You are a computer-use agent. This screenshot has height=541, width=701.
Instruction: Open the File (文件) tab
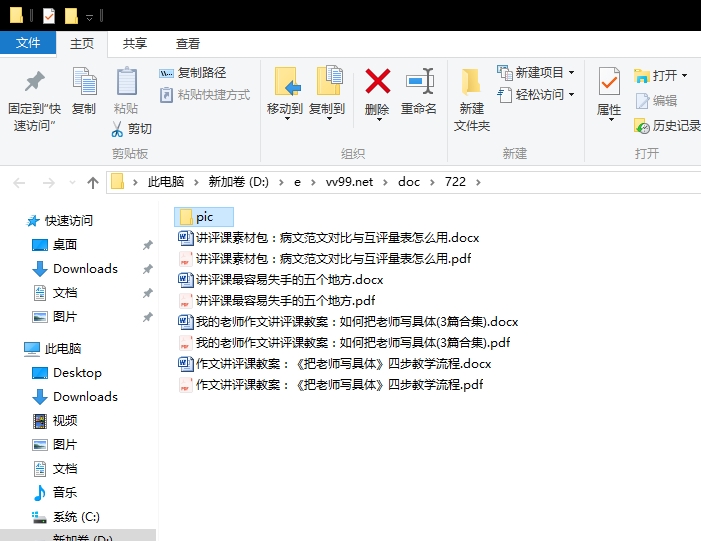pos(28,43)
